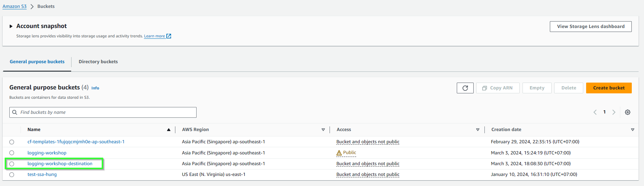
Task: Sort by Creation date column arrow
Action: point(632,130)
